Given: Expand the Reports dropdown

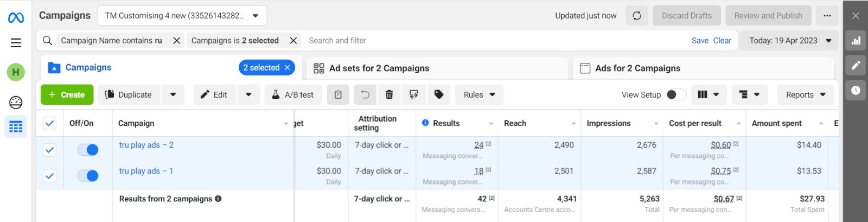Looking at the screenshot, I should pyautogui.click(x=805, y=94).
